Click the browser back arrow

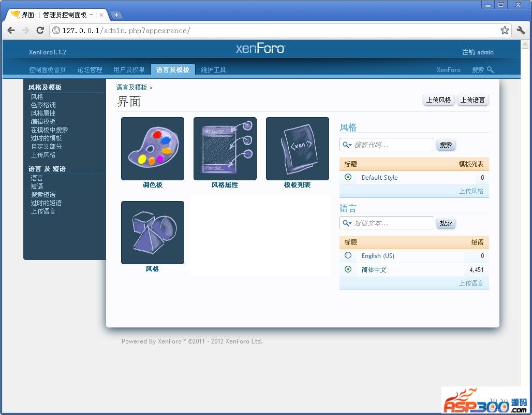(x=11, y=31)
